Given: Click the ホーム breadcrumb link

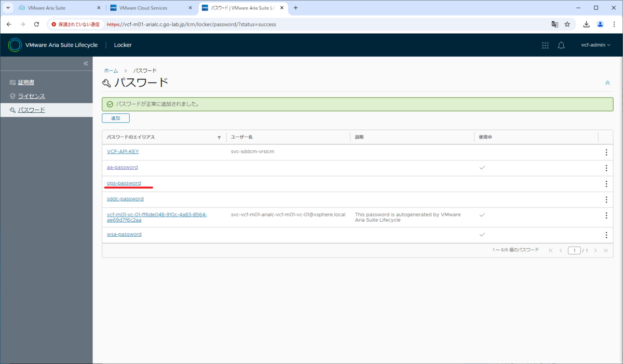Looking at the screenshot, I should pos(111,71).
